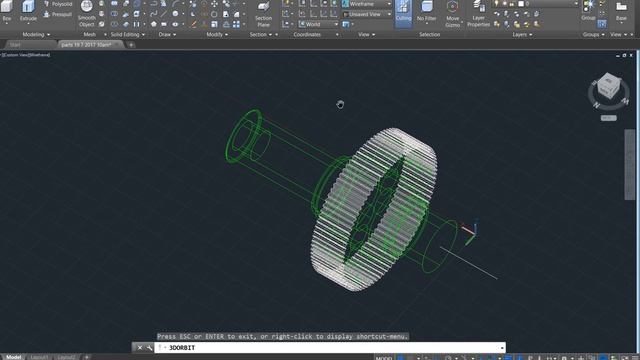Select the Move Gizmo tool
Viewport: 640px width, 360px height.
tap(452, 14)
